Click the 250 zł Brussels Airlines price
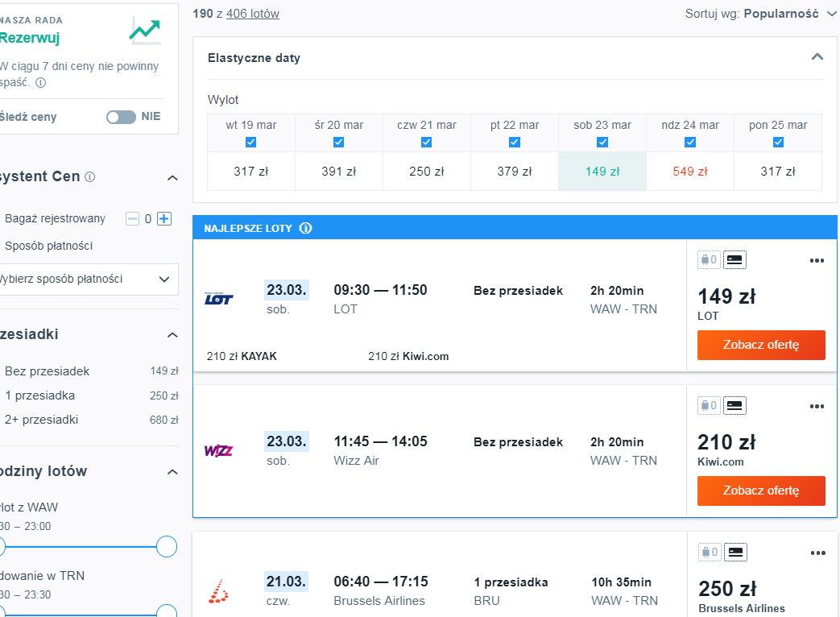The height and width of the screenshot is (617, 840). [x=727, y=589]
